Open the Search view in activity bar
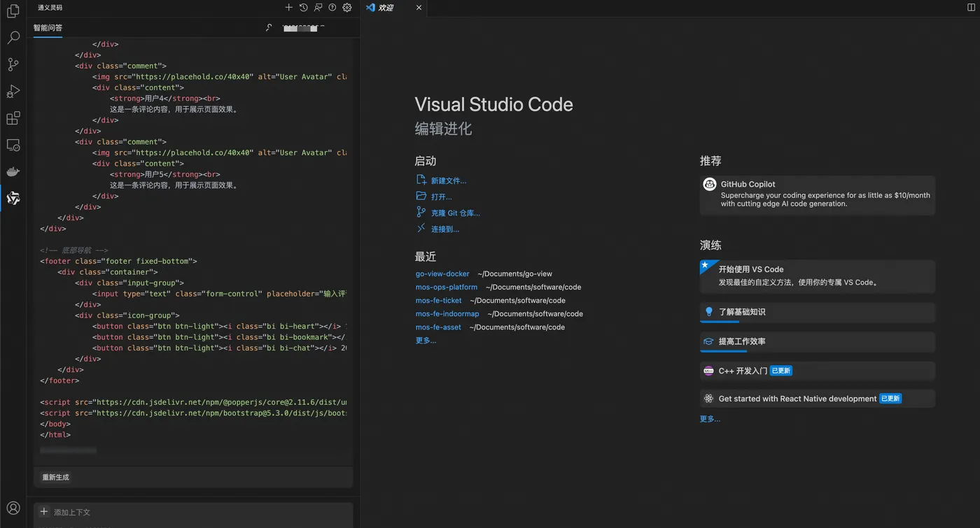Image resolution: width=980 pixels, height=528 pixels. coord(13,38)
